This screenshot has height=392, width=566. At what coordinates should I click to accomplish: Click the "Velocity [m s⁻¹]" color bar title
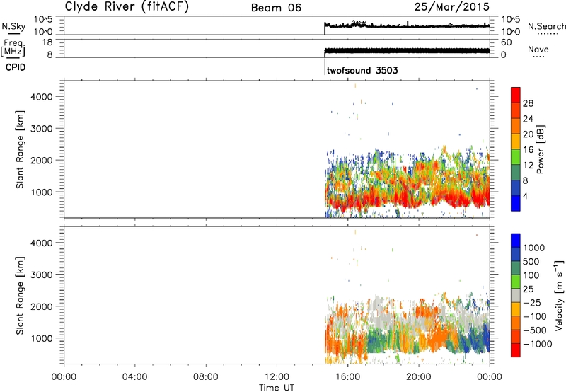[x=559, y=295]
